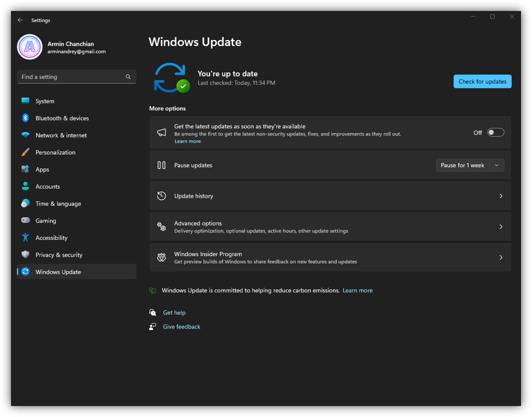532x417 pixels.
Task: Maximize the Settings window
Action: [x=493, y=16]
